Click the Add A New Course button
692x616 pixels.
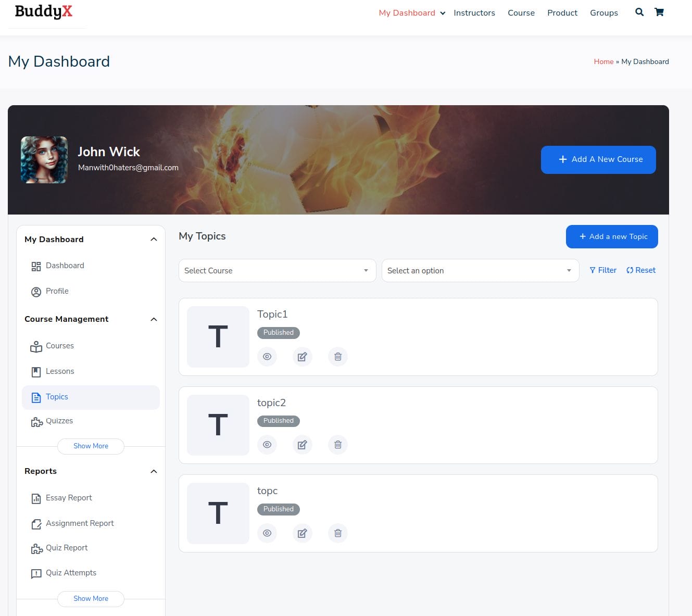pos(598,159)
